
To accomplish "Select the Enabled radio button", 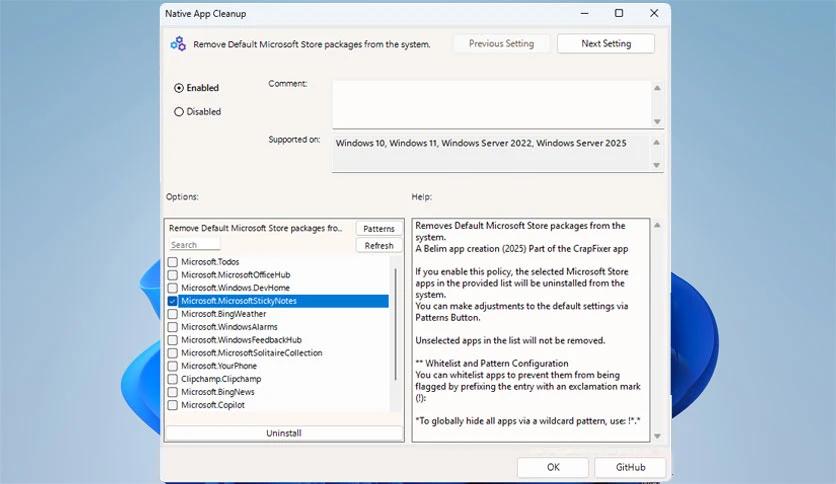I will click(179, 88).
